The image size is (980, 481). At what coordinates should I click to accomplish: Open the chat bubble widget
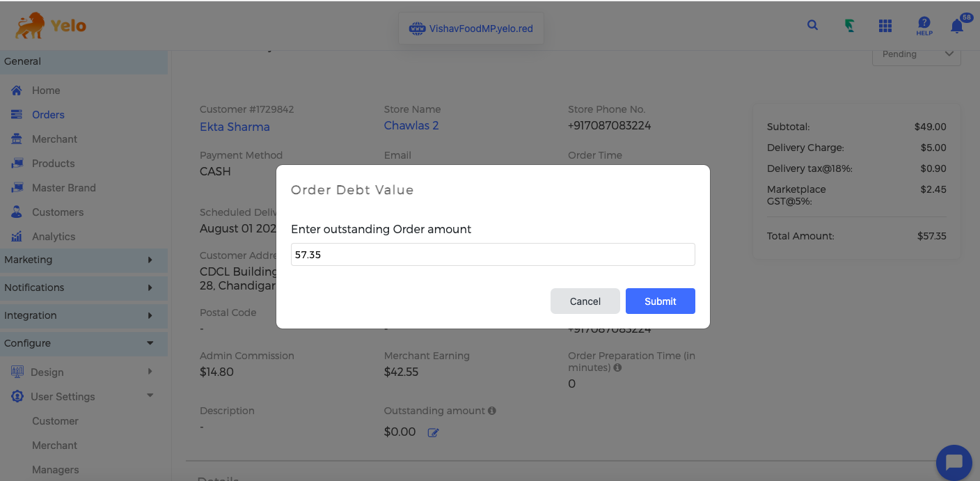pyautogui.click(x=954, y=462)
